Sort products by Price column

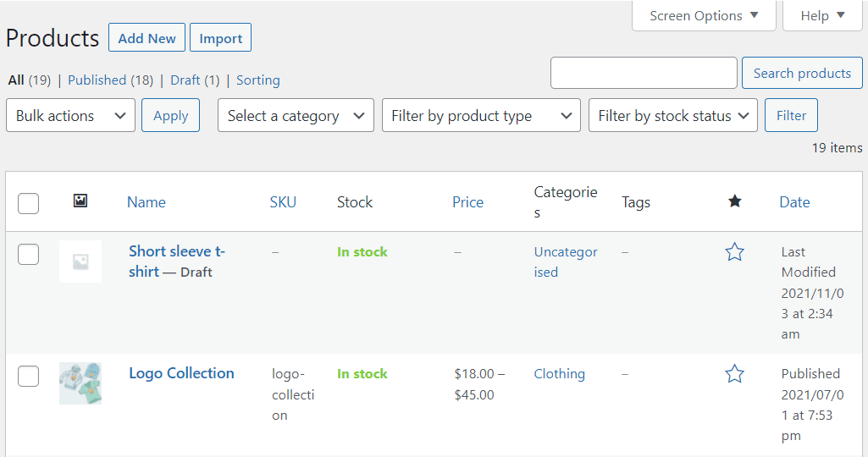tap(467, 202)
